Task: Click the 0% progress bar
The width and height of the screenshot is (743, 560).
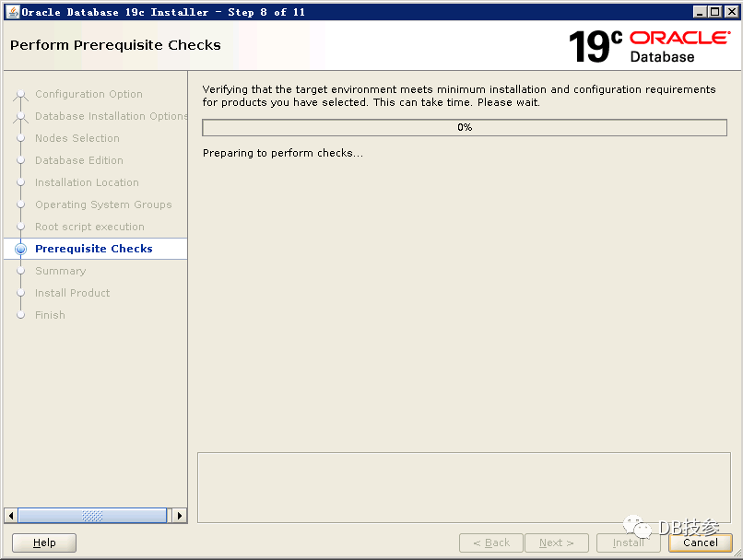Action: click(x=465, y=127)
